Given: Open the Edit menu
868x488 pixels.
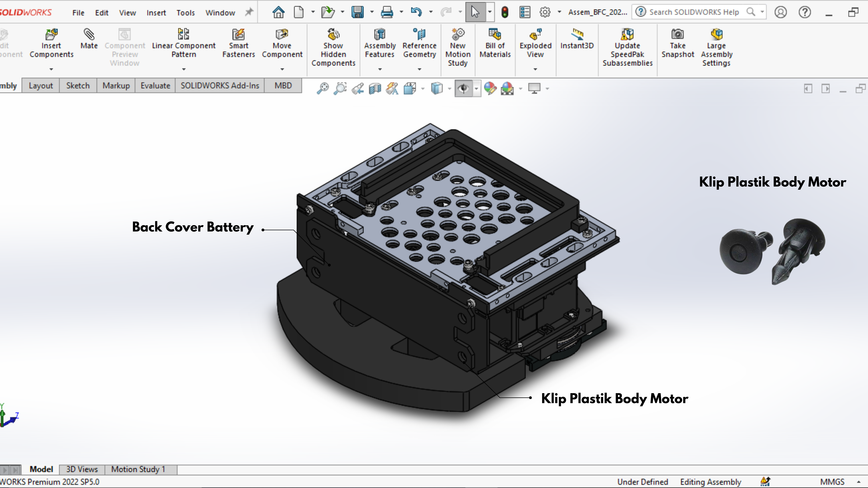Looking at the screenshot, I should pos(101,13).
